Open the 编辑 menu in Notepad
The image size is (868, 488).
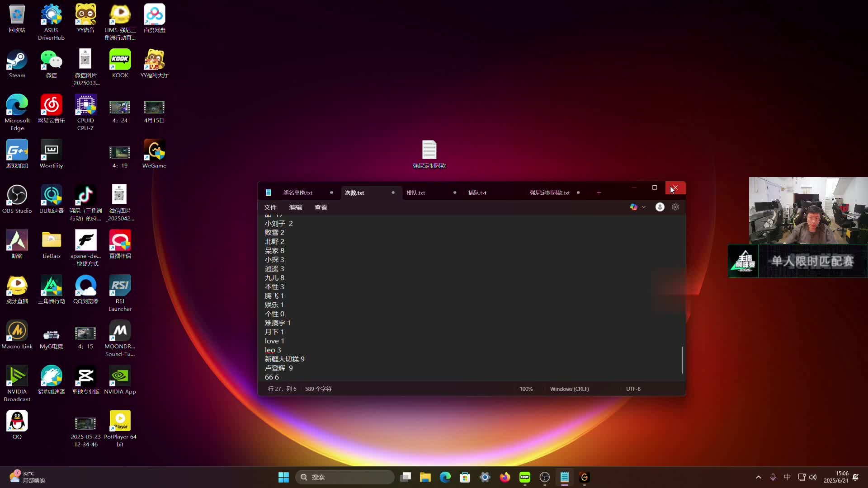click(x=296, y=207)
